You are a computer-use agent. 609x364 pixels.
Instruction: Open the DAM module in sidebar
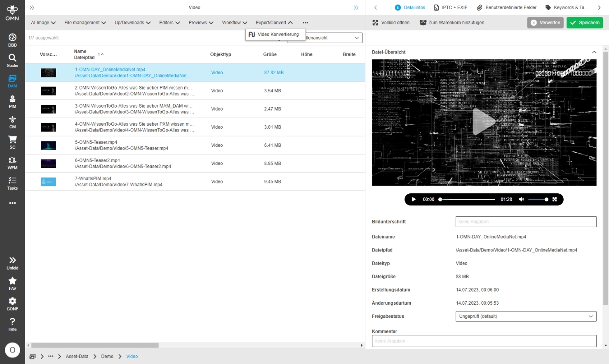tap(12, 81)
